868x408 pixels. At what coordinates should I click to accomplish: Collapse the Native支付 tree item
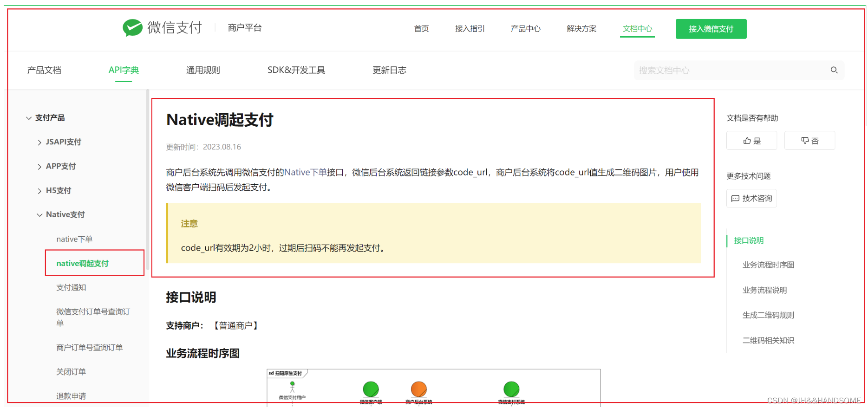point(39,215)
